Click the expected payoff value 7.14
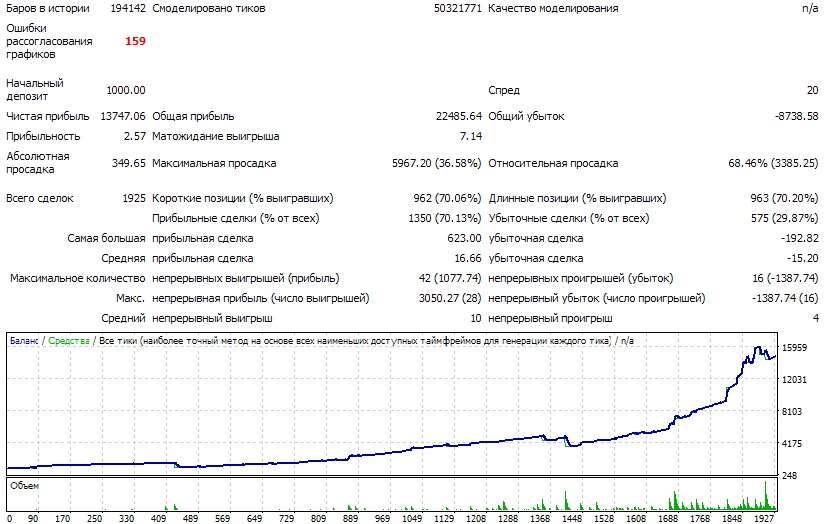The image size is (831, 524). point(471,137)
